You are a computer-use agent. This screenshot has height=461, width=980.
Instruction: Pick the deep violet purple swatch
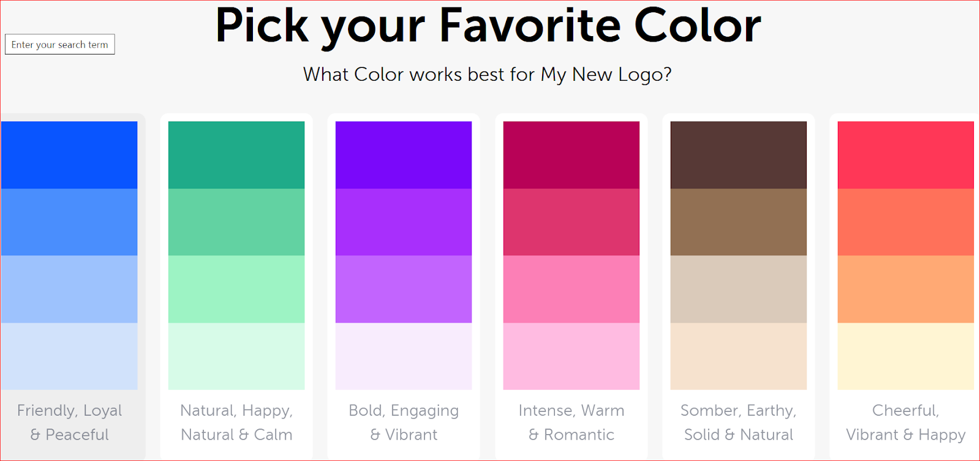[x=404, y=155]
